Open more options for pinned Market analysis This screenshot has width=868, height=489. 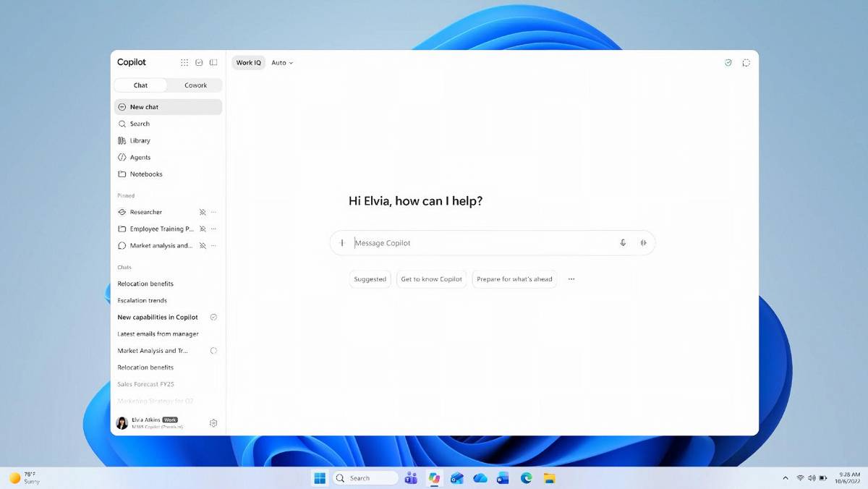click(213, 245)
